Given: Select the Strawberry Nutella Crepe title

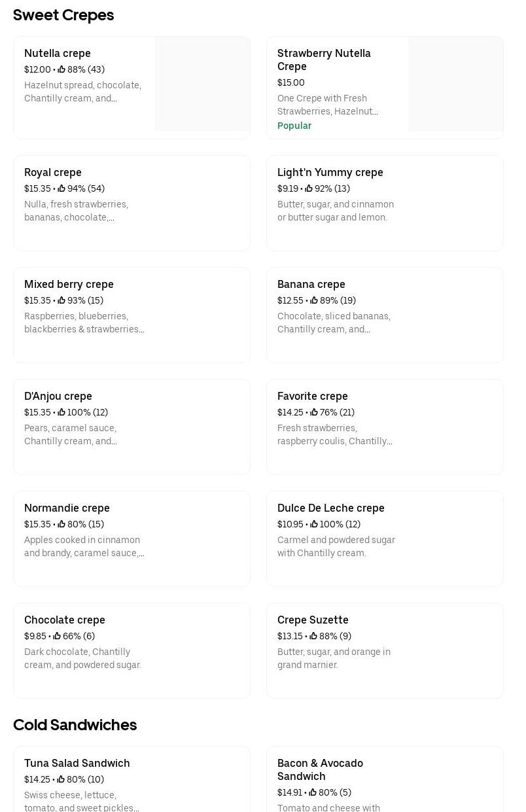Looking at the screenshot, I should point(324,60).
